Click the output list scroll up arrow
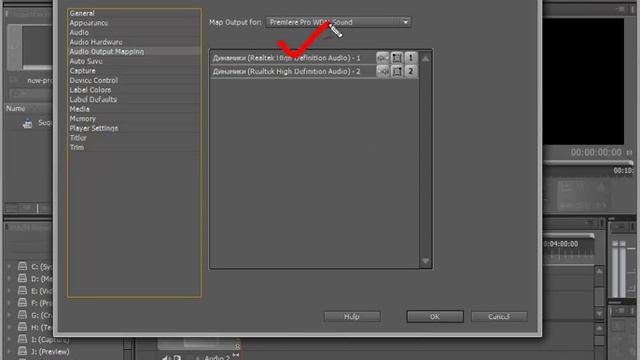640x360 pixels. [x=425, y=59]
